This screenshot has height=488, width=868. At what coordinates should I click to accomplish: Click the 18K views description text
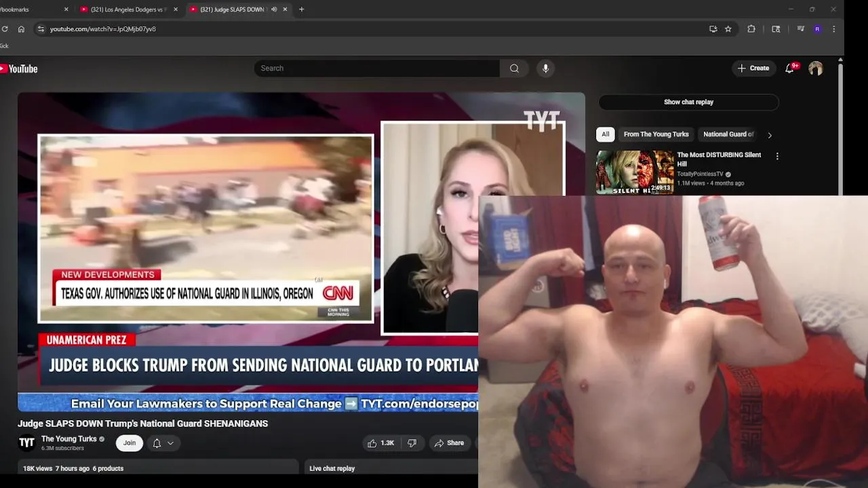pyautogui.click(x=73, y=468)
